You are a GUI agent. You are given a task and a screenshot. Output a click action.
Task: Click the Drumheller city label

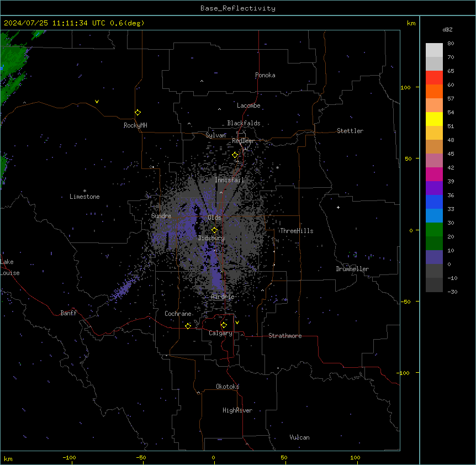[352, 269]
